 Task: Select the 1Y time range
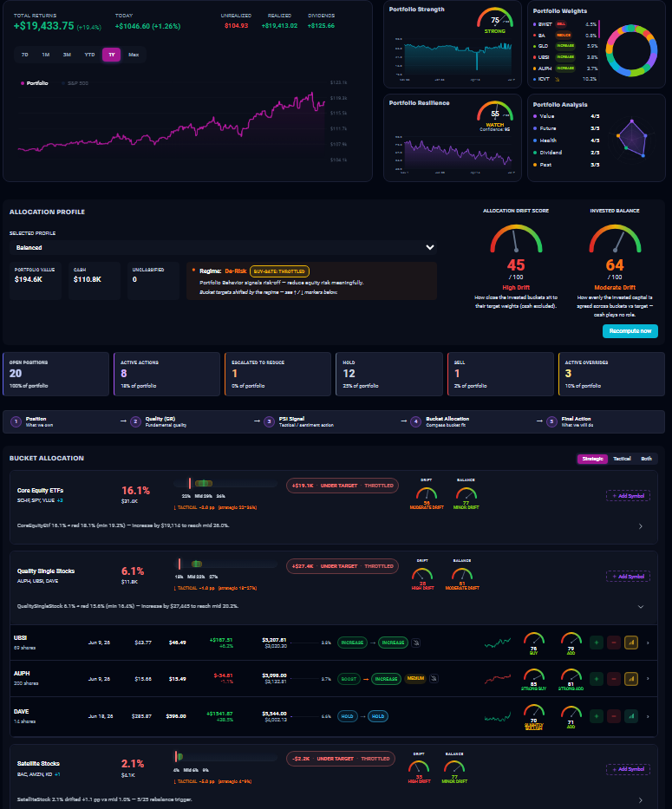pyautogui.click(x=112, y=55)
